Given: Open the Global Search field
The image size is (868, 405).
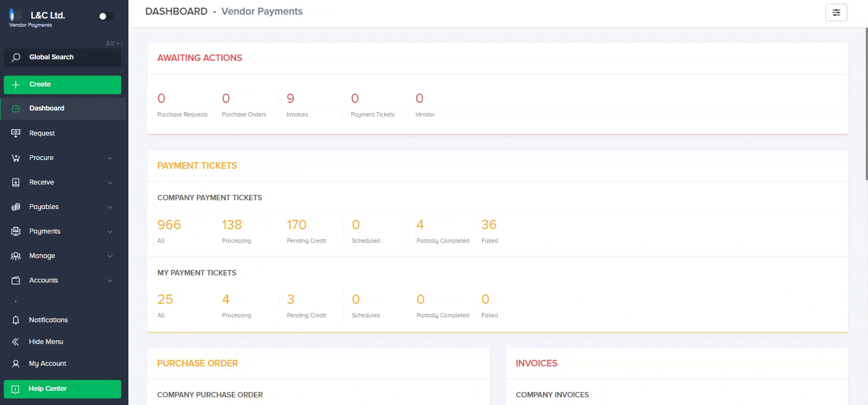Looking at the screenshot, I should (63, 57).
